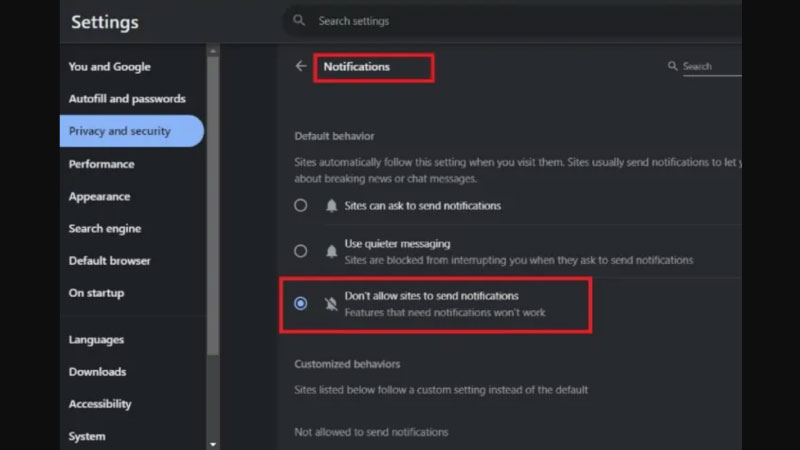
Task: Select "Don't allow sites to send notifications" radio
Action: (301, 304)
